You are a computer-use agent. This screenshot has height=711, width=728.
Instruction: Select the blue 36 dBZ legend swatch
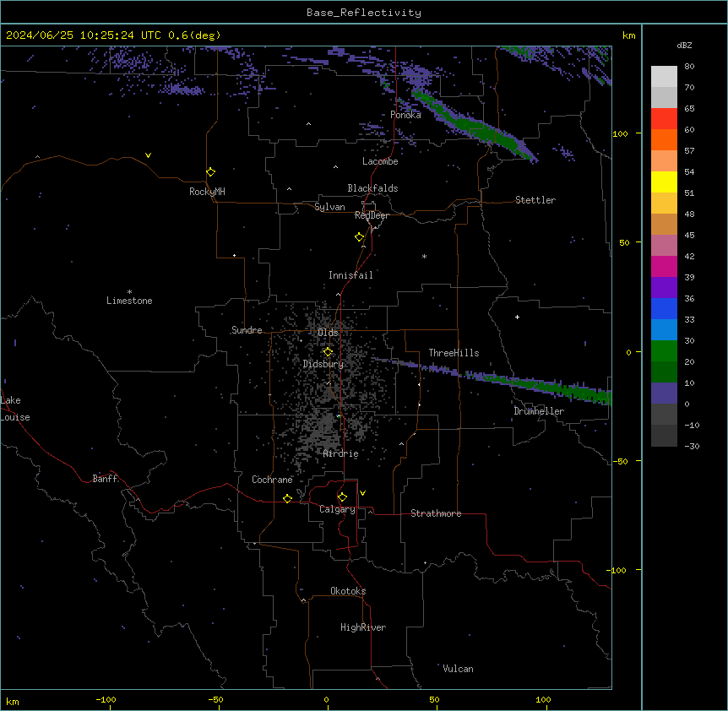coord(664,308)
